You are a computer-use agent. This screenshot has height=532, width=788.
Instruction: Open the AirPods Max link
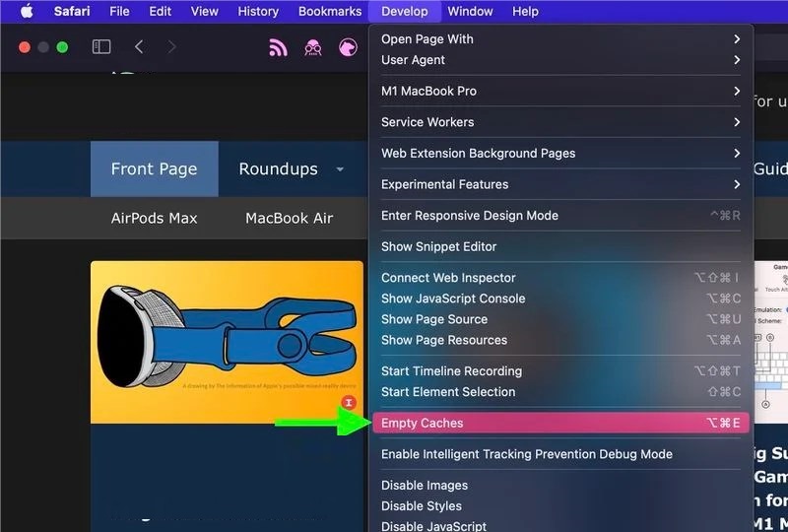click(155, 219)
